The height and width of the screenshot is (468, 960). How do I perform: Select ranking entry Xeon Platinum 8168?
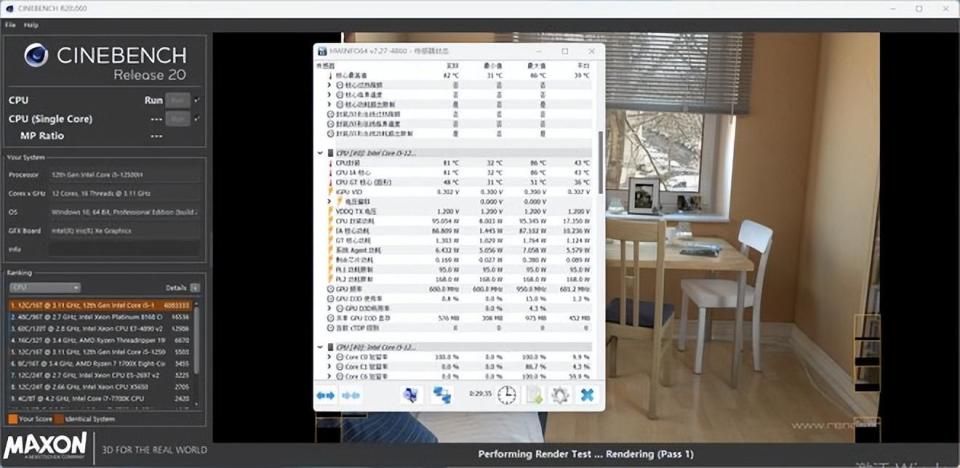(100, 317)
